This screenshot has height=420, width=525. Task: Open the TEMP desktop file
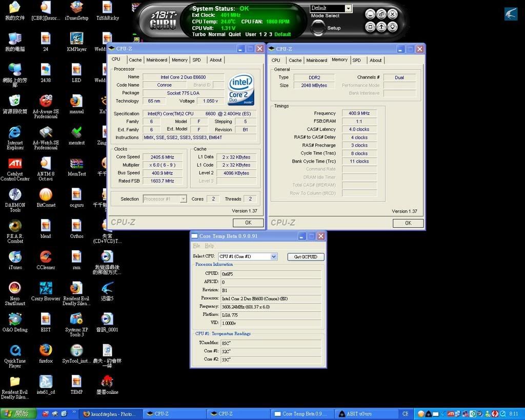point(77,384)
